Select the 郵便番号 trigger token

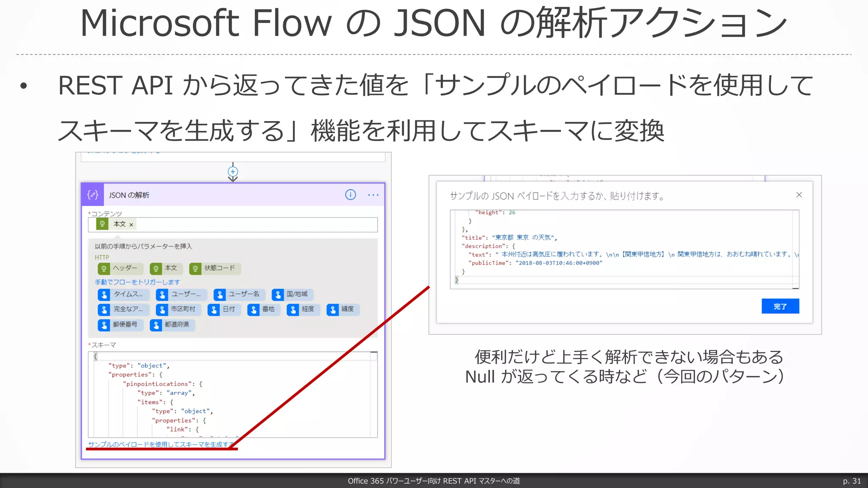click(120, 325)
